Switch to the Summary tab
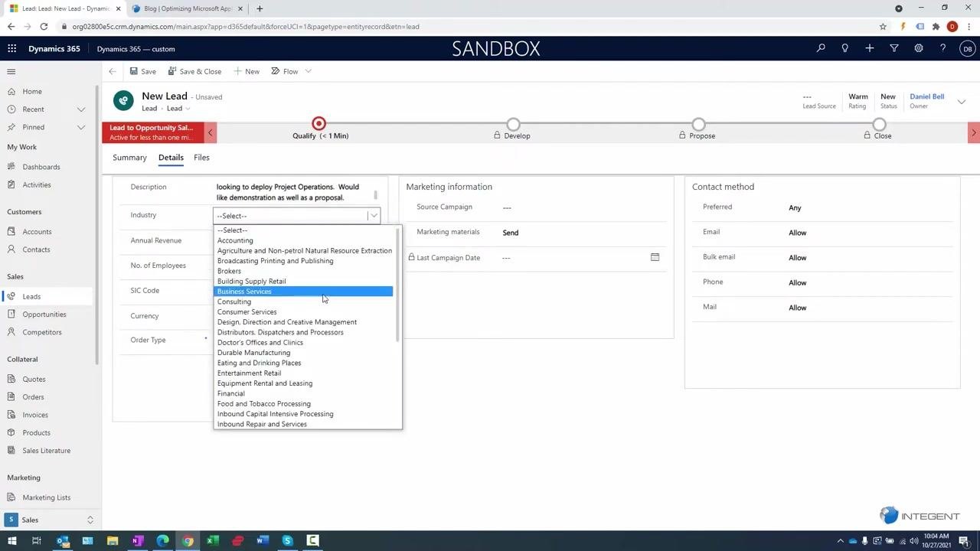980x551 pixels. coord(129,158)
